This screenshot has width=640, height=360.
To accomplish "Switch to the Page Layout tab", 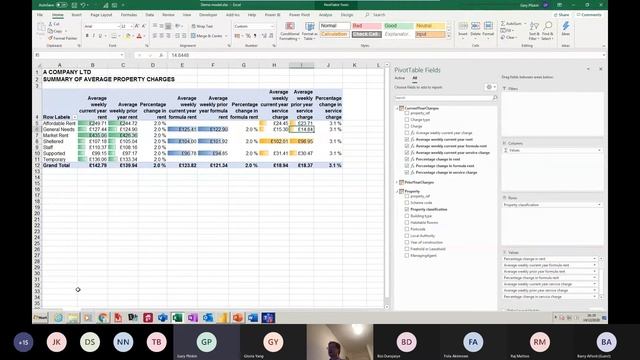I will tap(101, 15).
